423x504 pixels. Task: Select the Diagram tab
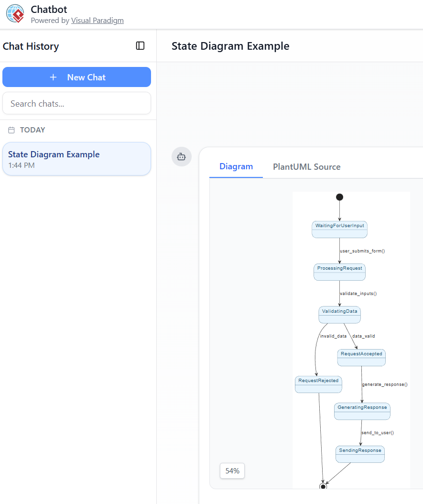pyautogui.click(x=236, y=167)
